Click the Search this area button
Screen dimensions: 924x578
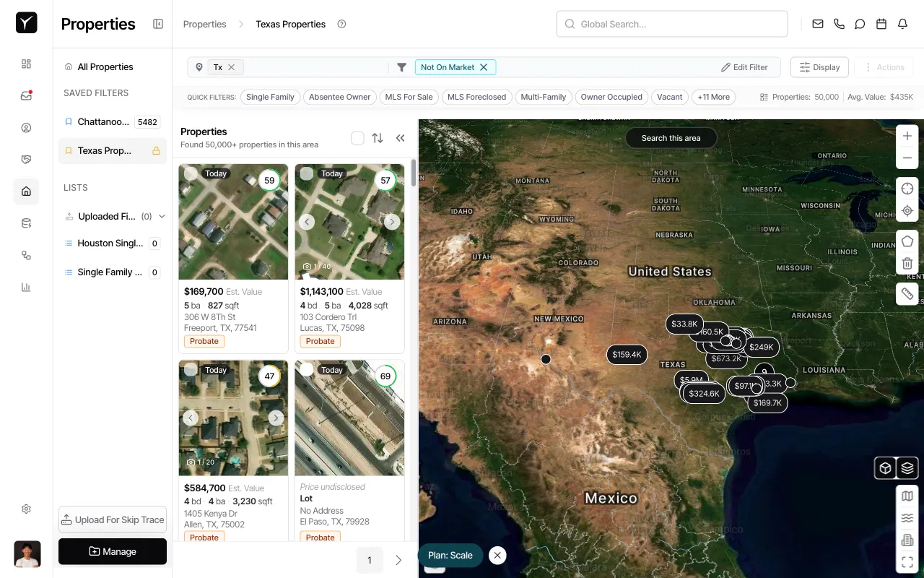point(671,138)
